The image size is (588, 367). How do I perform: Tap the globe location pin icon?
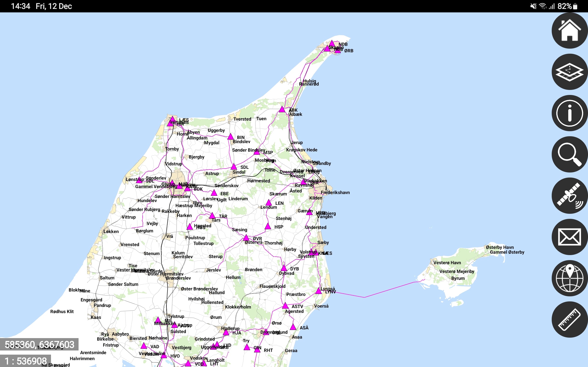[x=569, y=278]
